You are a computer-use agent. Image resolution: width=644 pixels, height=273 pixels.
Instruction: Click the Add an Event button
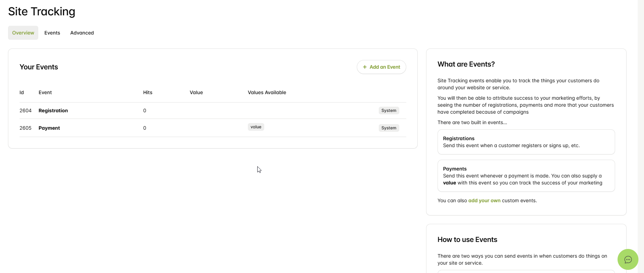(382, 67)
